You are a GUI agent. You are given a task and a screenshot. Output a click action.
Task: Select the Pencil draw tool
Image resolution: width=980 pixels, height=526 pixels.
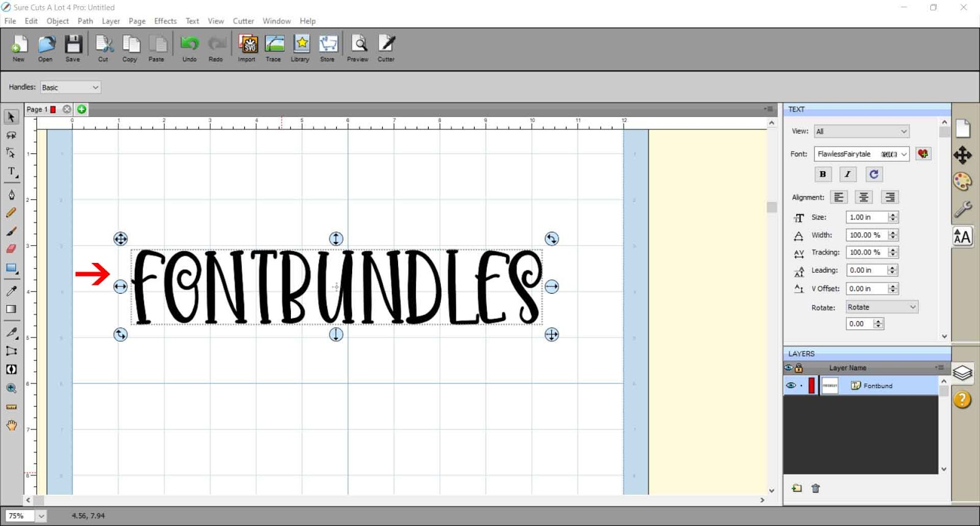click(11, 213)
